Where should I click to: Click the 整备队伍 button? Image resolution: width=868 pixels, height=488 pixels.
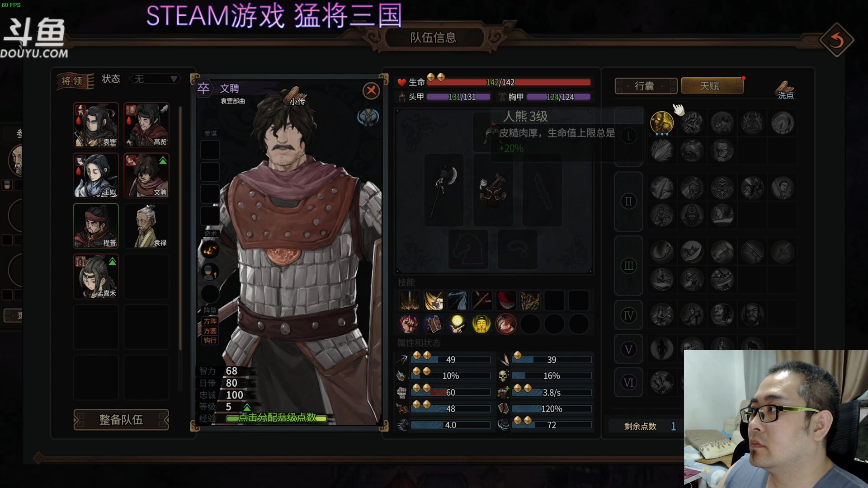pyautogui.click(x=121, y=420)
